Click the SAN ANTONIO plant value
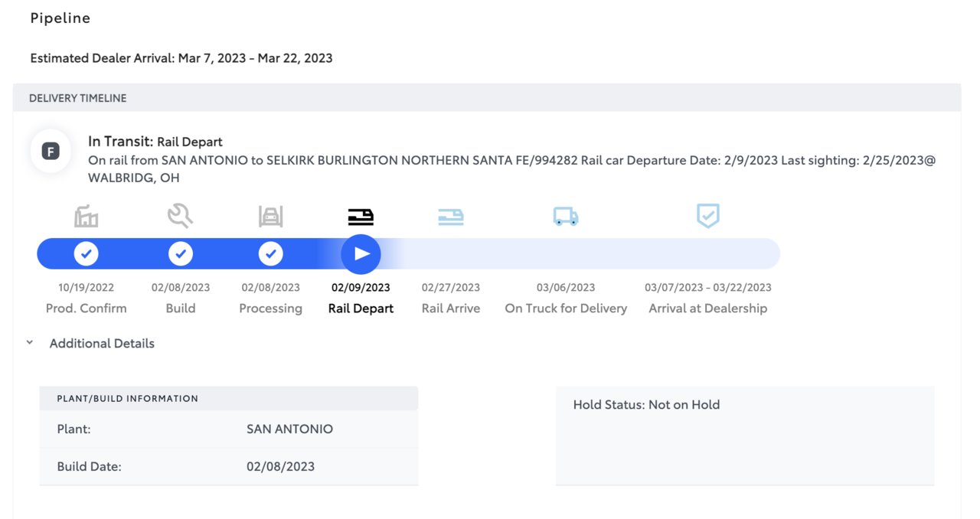 (x=289, y=429)
